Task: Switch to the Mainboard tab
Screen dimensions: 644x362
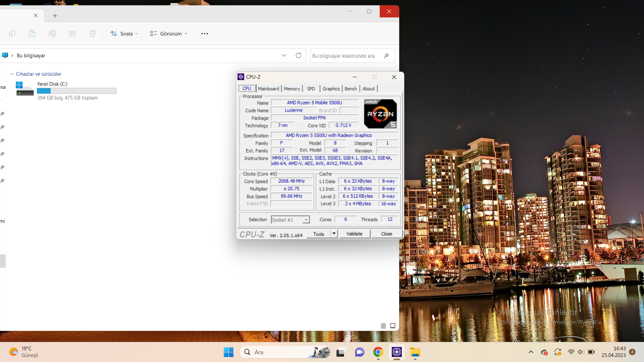Action: pos(268,88)
